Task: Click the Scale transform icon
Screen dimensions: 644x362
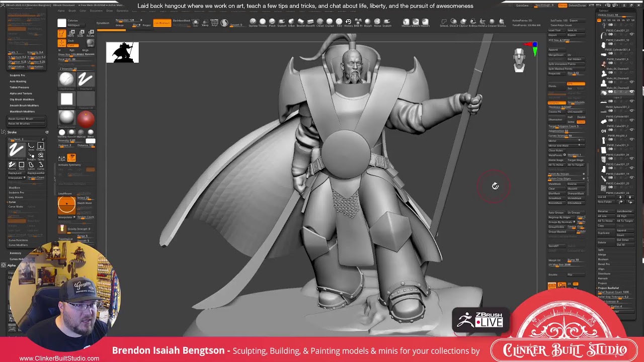Action: tap(80, 34)
